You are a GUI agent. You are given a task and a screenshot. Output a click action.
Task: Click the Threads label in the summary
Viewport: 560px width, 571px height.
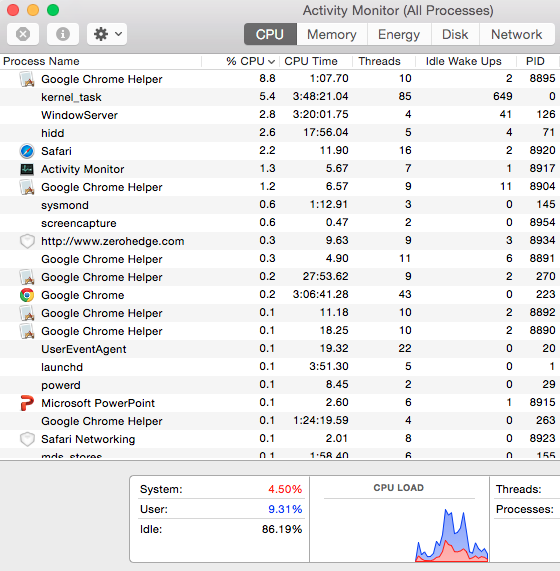pos(518,489)
